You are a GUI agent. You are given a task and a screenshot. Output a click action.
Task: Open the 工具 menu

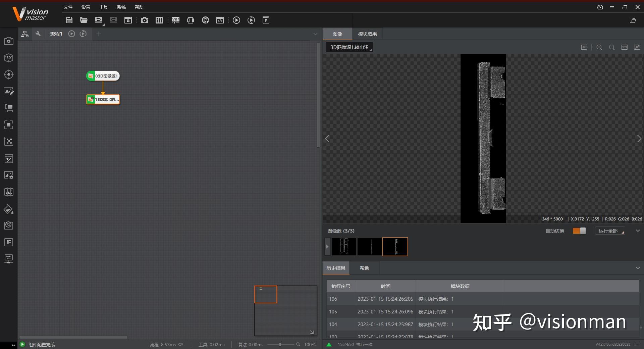point(103,7)
